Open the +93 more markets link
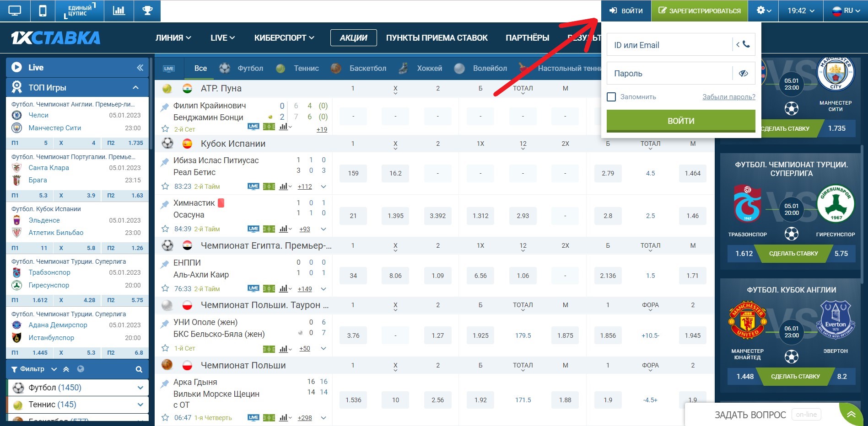This screenshot has height=426, width=868. point(305,229)
